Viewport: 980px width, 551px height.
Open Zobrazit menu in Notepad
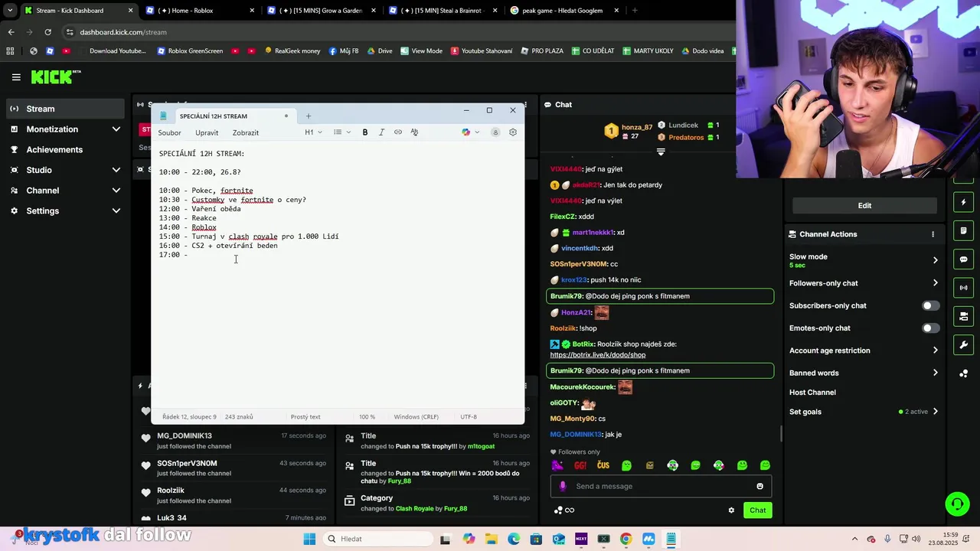tap(246, 132)
